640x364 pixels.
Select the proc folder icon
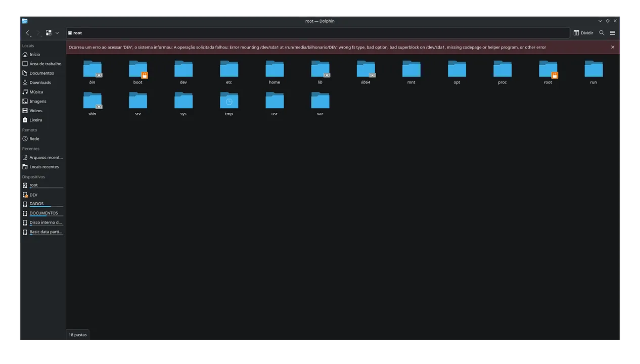tap(502, 69)
